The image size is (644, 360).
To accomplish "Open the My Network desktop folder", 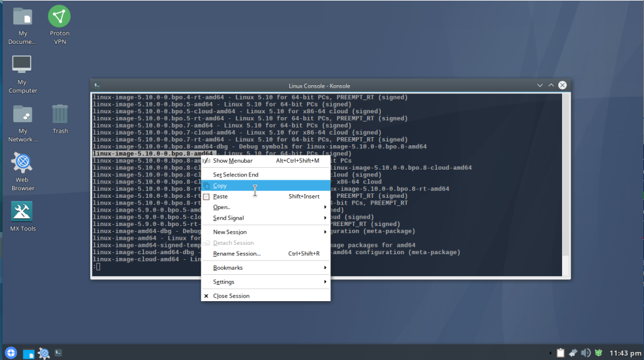I will tap(23, 123).
